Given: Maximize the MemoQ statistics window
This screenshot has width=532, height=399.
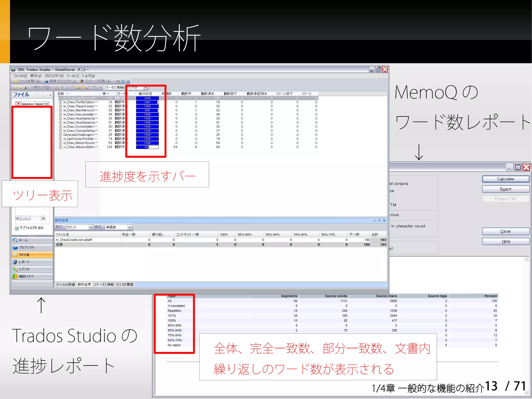Looking at the screenshot, I should (x=518, y=167).
